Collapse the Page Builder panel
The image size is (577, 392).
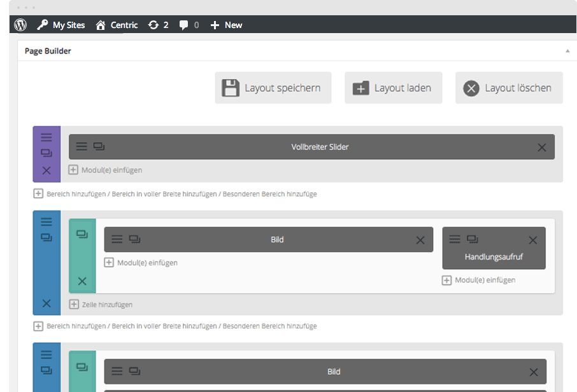[567, 51]
